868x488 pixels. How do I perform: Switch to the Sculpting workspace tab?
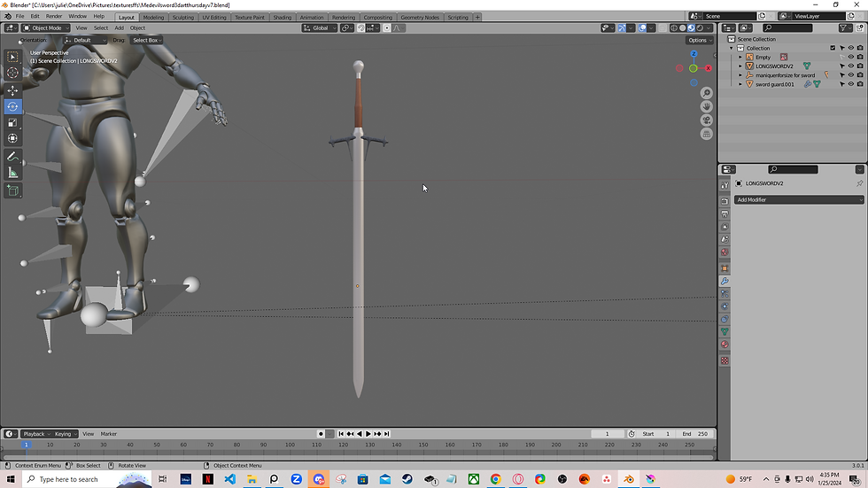[x=182, y=17]
